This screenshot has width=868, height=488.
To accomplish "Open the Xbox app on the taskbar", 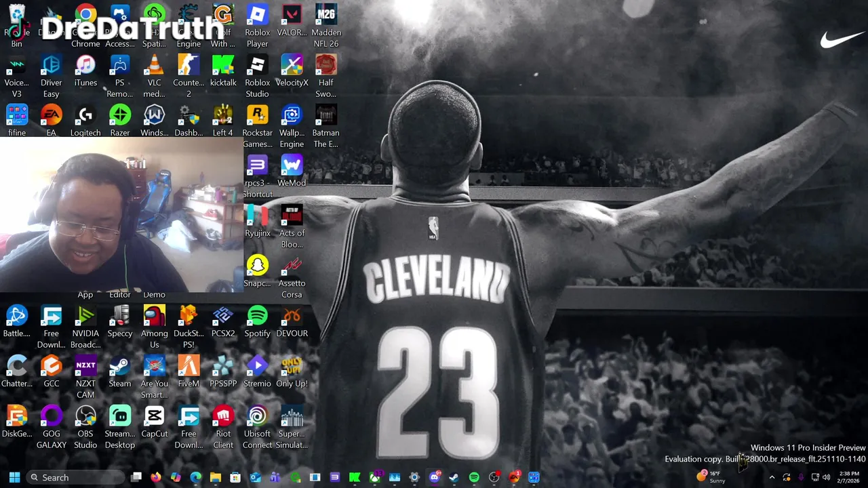I will click(374, 477).
